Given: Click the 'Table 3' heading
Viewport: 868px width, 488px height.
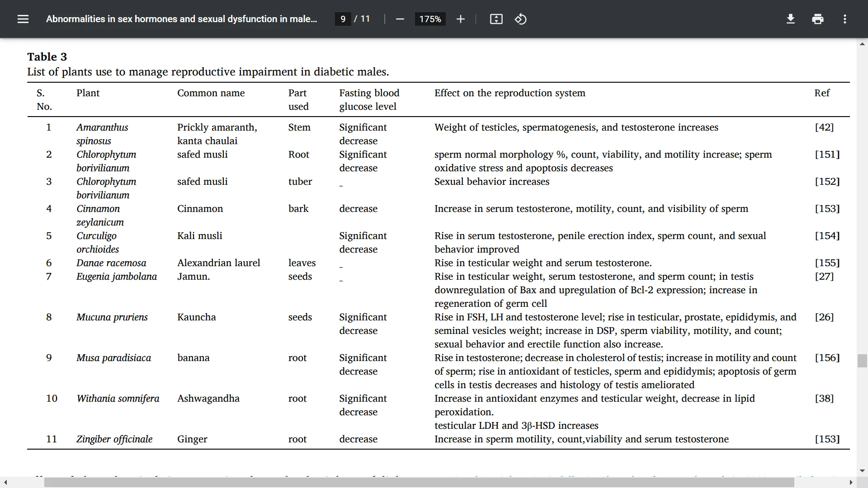Looking at the screenshot, I should pos(47,56).
